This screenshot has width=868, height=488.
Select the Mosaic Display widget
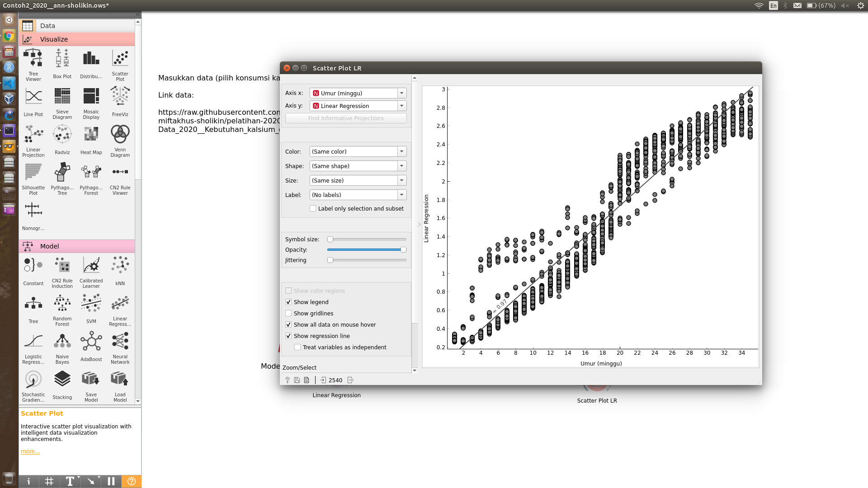[x=91, y=103]
